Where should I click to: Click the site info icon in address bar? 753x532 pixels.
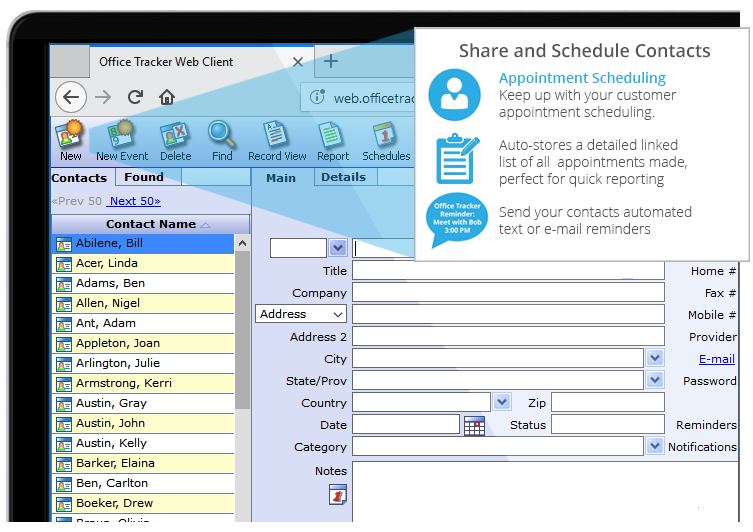317,97
